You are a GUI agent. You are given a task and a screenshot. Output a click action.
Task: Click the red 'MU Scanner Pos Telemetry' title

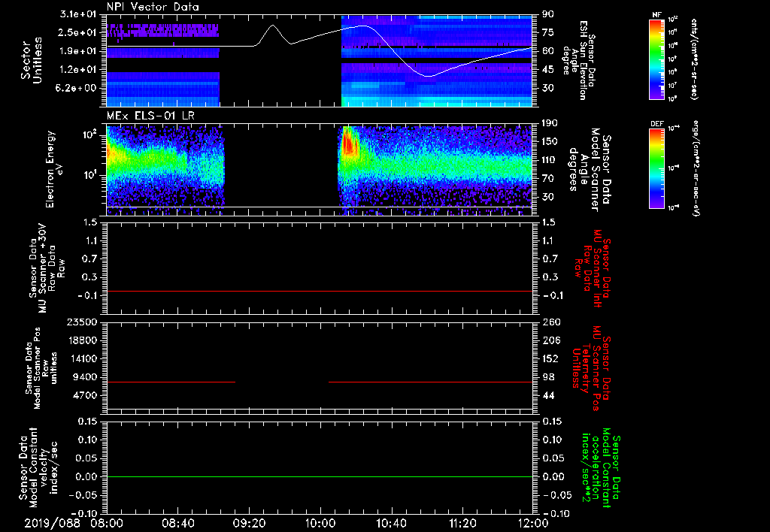(593, 368)
